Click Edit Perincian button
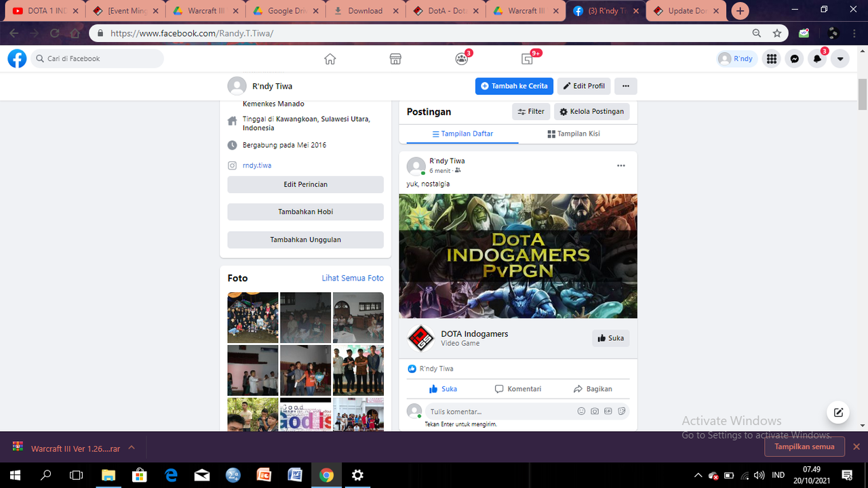 coord(305,184)
